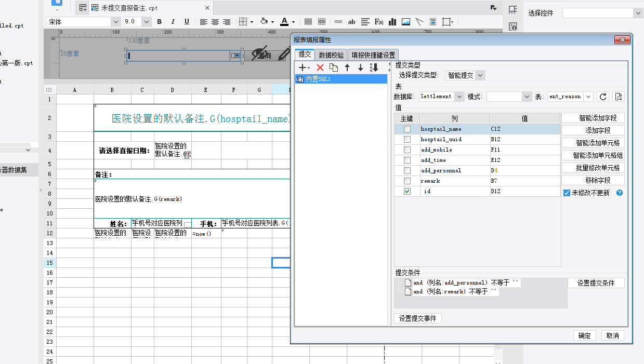Viewport: 644px width, 364px height.
Task: Click the sort submit items icon
Action: [374, 68]
